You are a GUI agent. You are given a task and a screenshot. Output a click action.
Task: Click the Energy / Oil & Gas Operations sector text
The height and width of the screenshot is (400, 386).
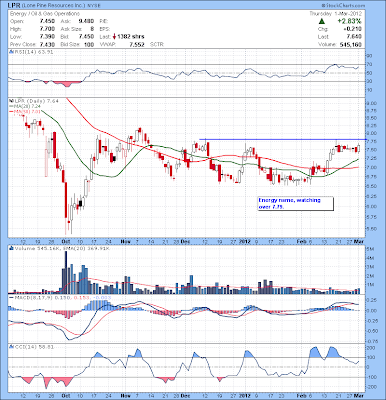[45, 14]
